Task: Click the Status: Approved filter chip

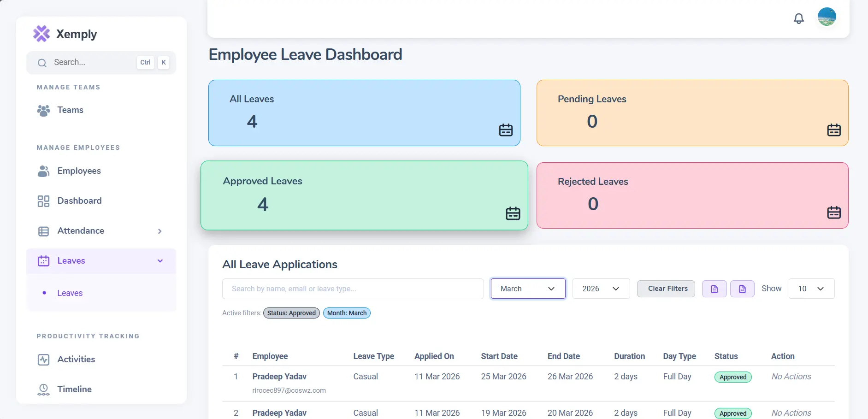Action: pyautogui.click(x=291, y=313)
